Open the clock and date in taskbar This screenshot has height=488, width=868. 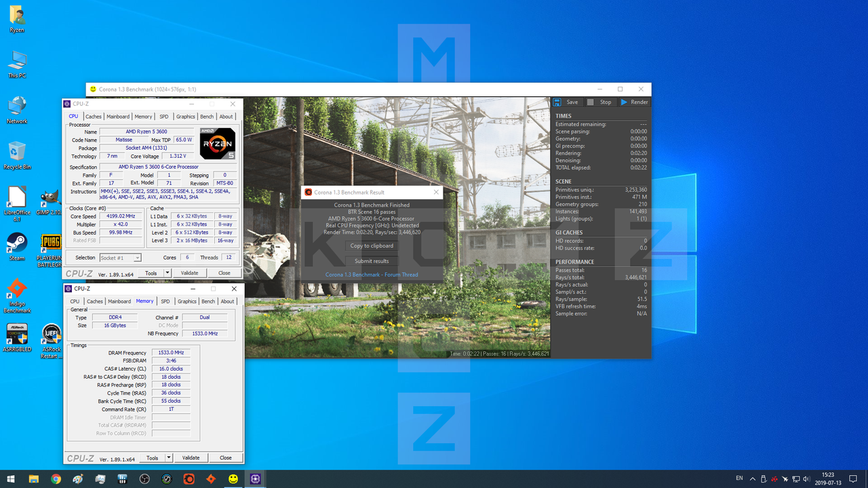[828, 479]
